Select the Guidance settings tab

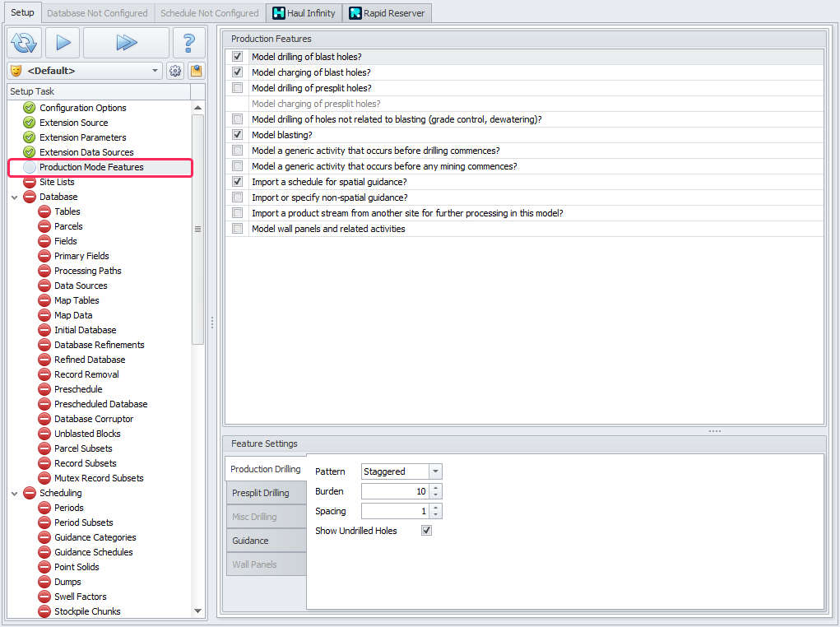pyautogui.click(x=267, y=541)
